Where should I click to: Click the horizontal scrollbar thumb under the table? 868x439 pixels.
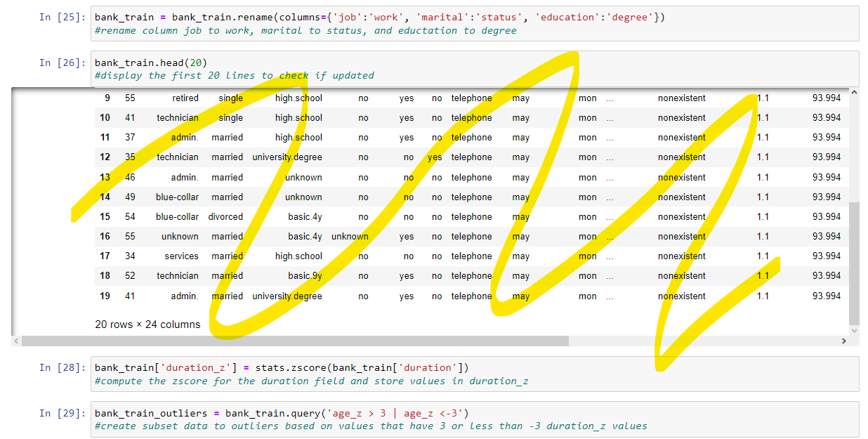(295, 341)
